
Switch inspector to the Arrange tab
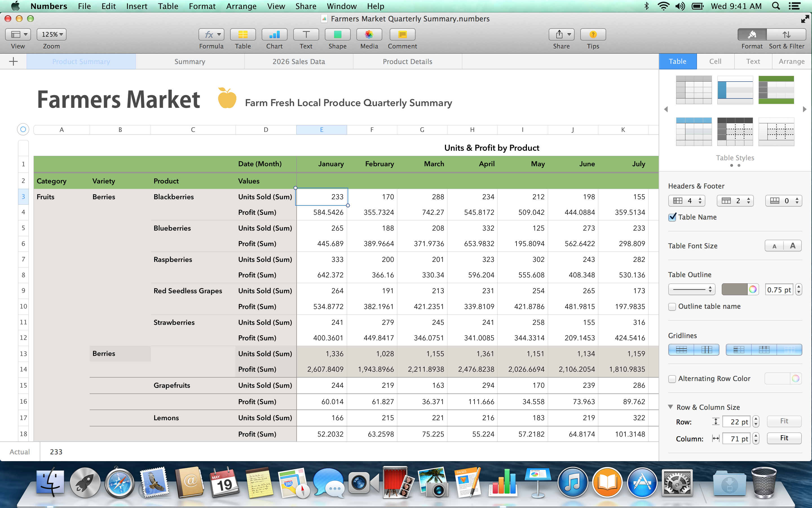(791, 62)
